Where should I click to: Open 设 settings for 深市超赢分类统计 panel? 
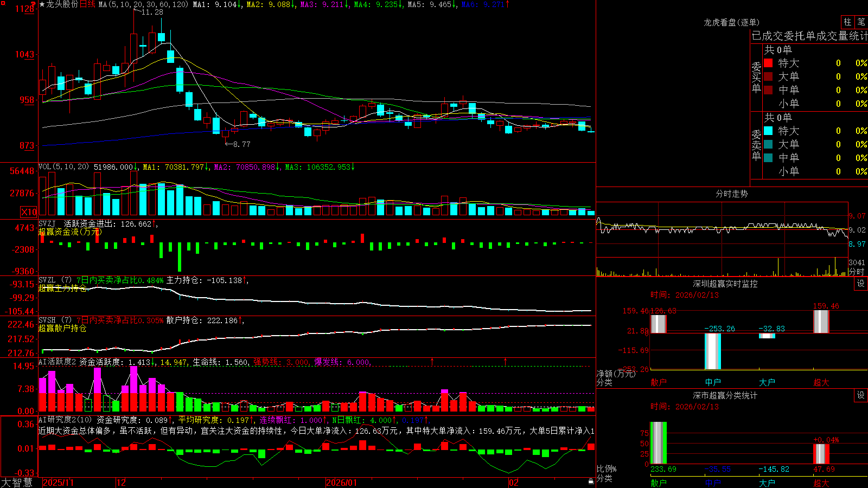860,395
